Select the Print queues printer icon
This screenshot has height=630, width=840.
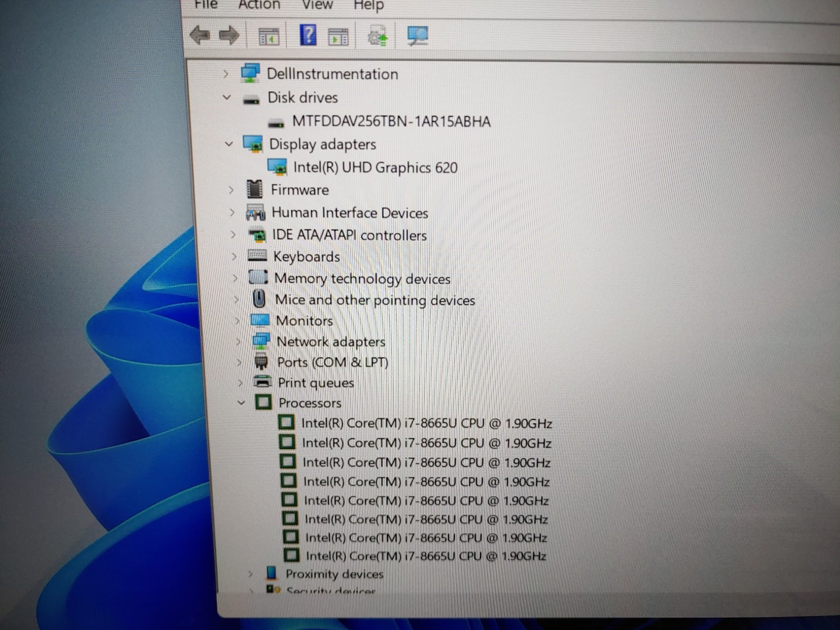coord(263,382)
